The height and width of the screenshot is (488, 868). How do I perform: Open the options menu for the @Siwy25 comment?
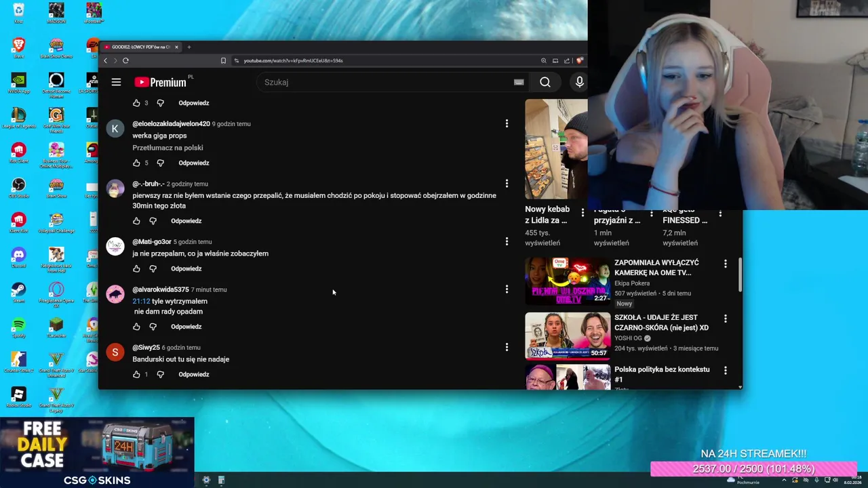pos(507,347)
